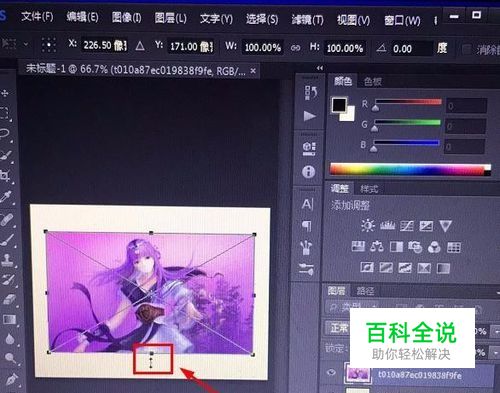Click the t010a87ec019838f9fe layer thumbnail
The width and height of the screenshot is (500, 393).
[357, 373]
